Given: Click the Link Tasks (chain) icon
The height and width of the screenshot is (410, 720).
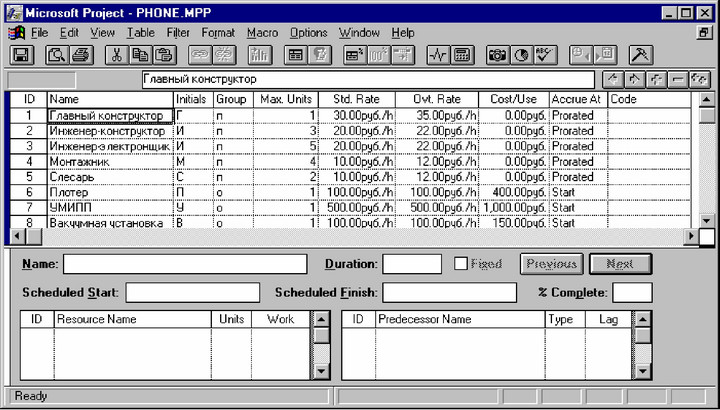Looking at the screenshot, I should click(x=200, y=55).
